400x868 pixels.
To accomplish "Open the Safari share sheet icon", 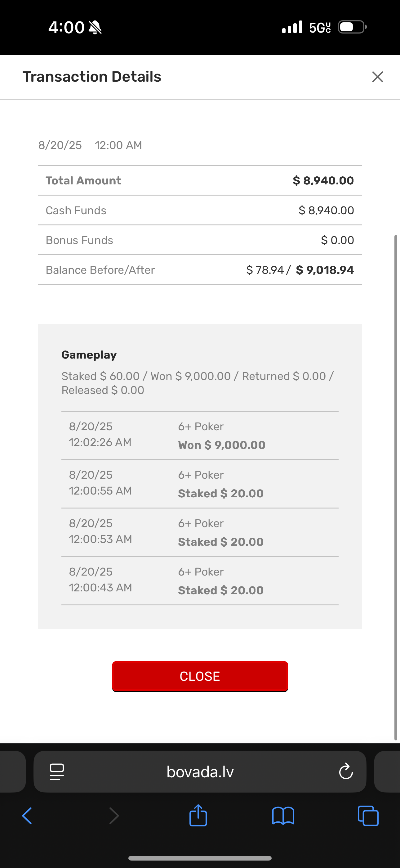I will (198, 816).
